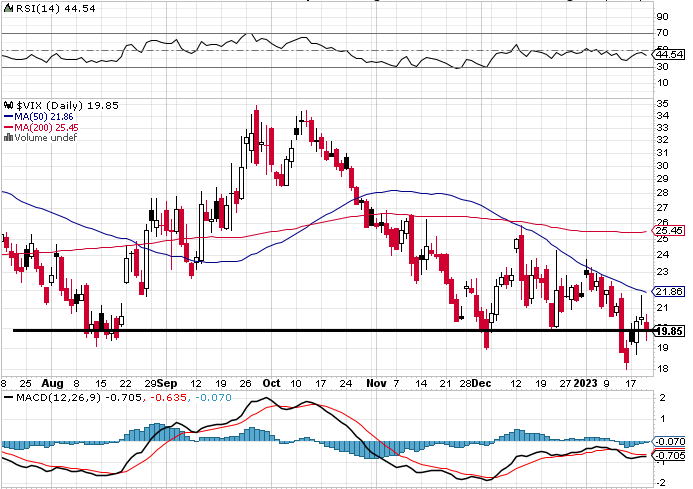The image size is (693, 489).
Task: Click the Dec label on the date axis
Action: coord(481,383)
